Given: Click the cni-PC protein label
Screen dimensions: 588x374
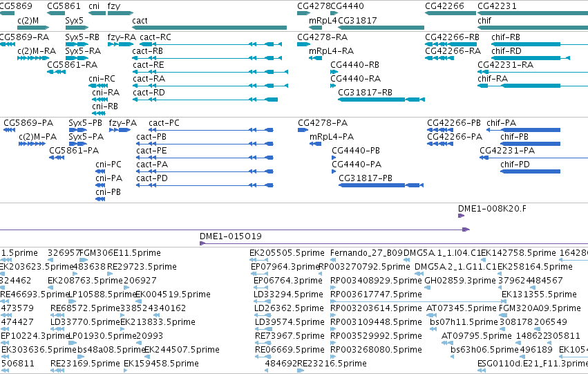Looking at the screenshot, I should pos(108,165).
